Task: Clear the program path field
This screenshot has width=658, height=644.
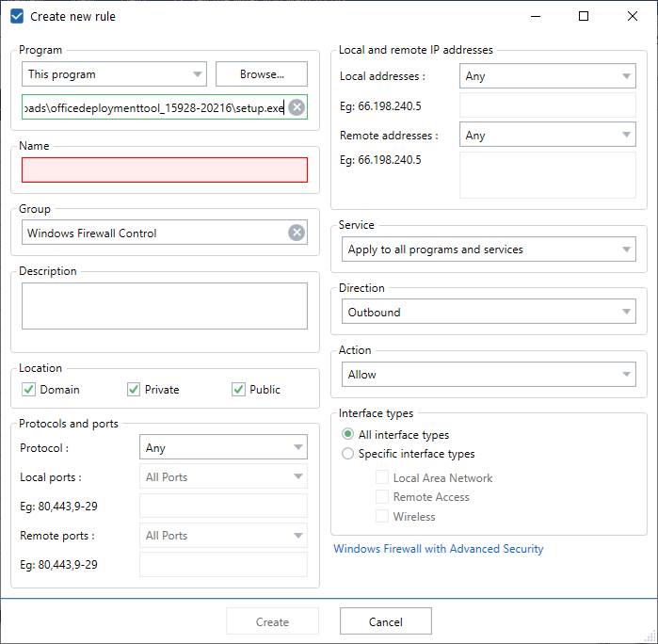Action: click(x=297, y=107)
